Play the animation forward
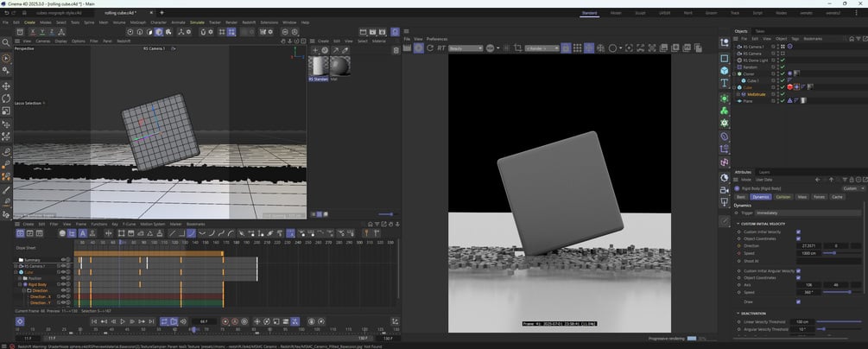This screenshot has width=868, height=349. click(x=123, y=321)
